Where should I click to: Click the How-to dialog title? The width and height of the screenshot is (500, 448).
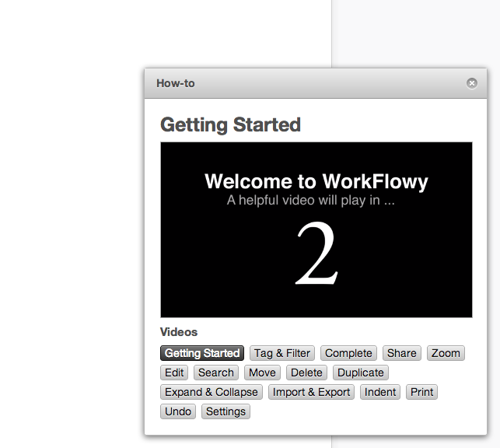pos(176,83)
